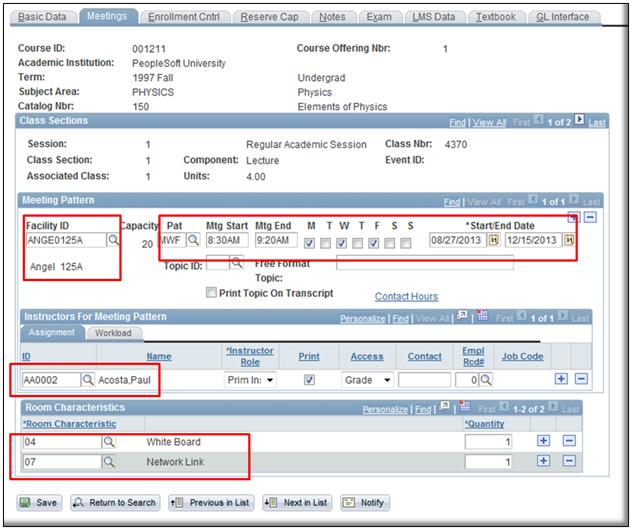The width and height of the screenshot is (632, 530).
Task: Go to next class section arrow
Action: pos(579,119)
